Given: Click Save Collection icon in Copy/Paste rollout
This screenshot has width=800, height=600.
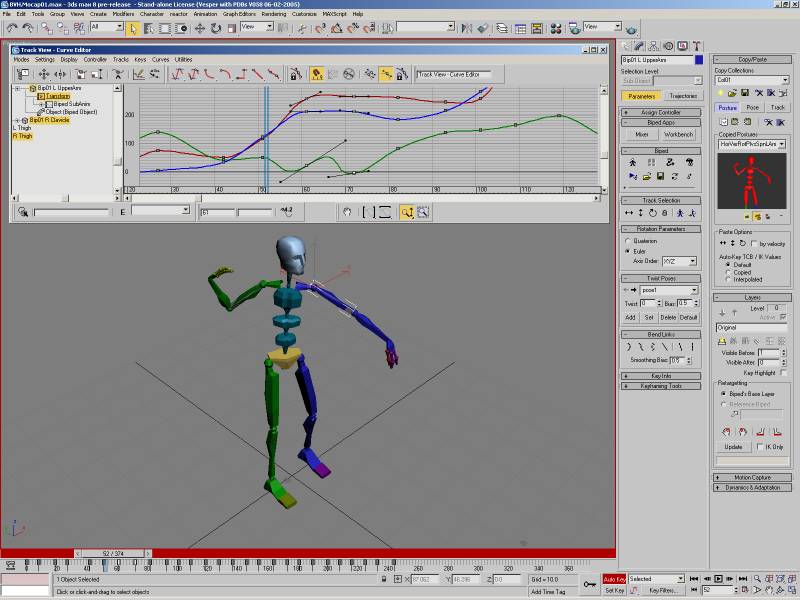Looking at the screenshot, I should coord(746,93).
